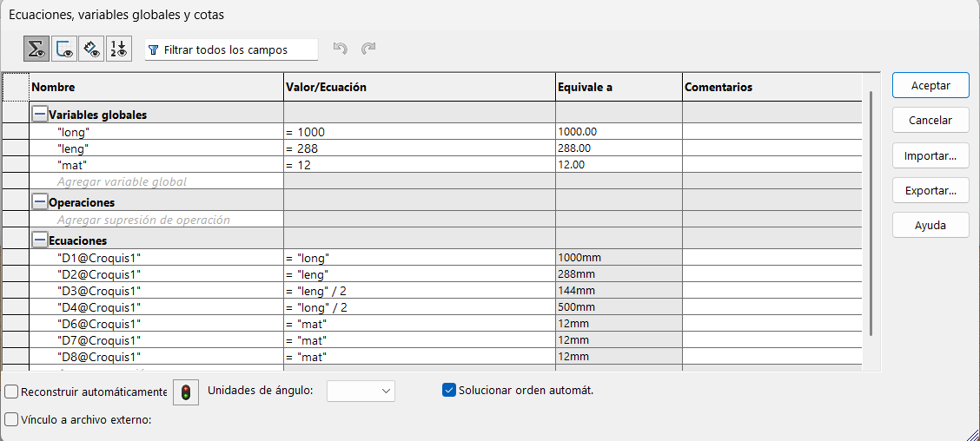Collapse the Ecuaciones section
This screenshot has width=980, height=441.
point(39,240)
